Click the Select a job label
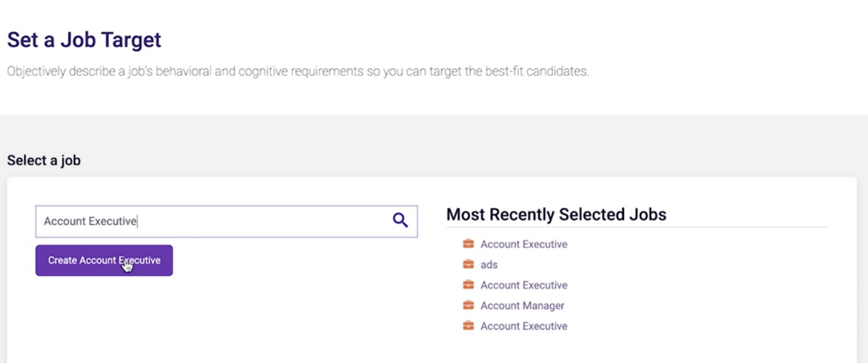Viewport: 868px width, 363px height. click(44, 161)
